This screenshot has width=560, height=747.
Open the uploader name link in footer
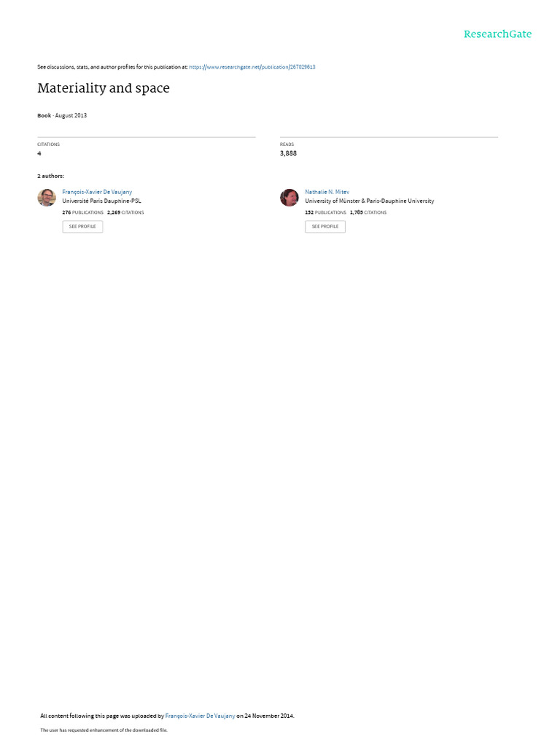pyautogui.click(x=200, y=716)
